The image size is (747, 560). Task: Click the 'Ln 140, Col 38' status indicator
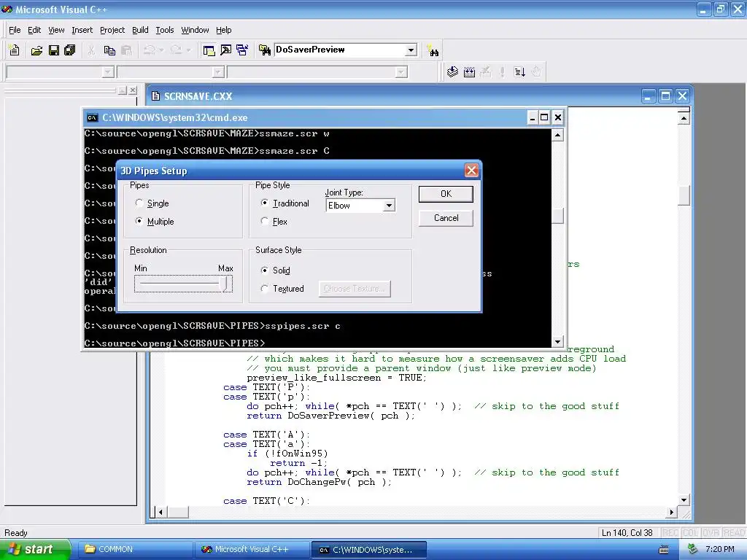(x=627, y=533)
